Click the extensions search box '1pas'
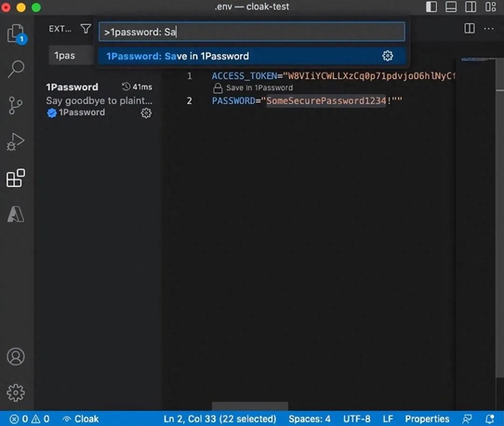 click(x=71, y=56)
